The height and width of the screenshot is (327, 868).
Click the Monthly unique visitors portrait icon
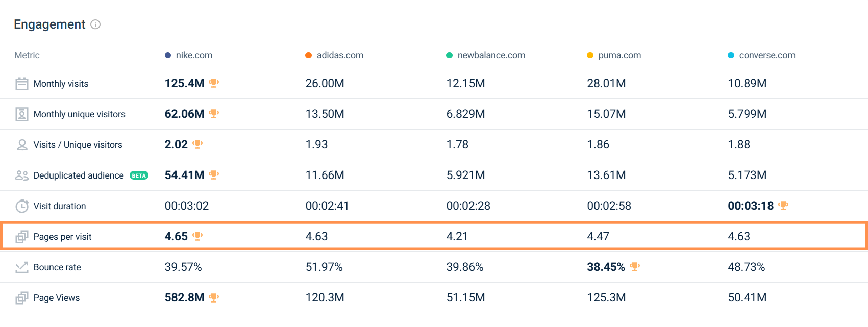pyautogui.click(x=22, y=114)
